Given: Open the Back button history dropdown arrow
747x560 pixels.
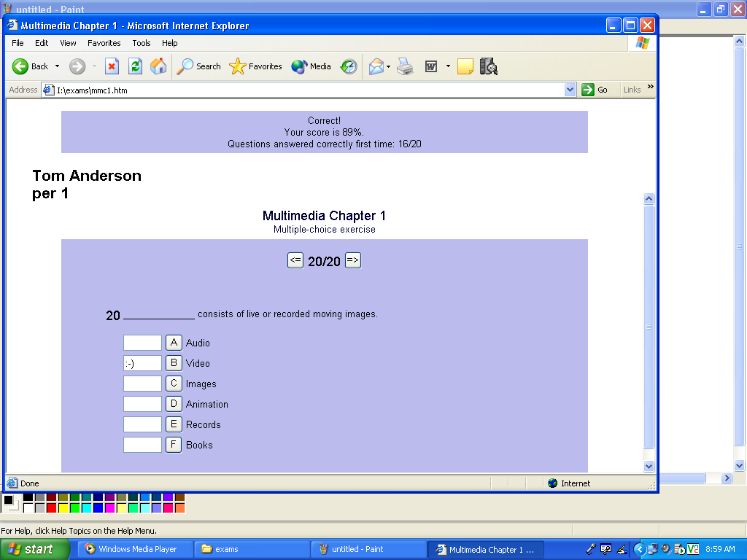Looking at the screenshot, I should (58, 66).
